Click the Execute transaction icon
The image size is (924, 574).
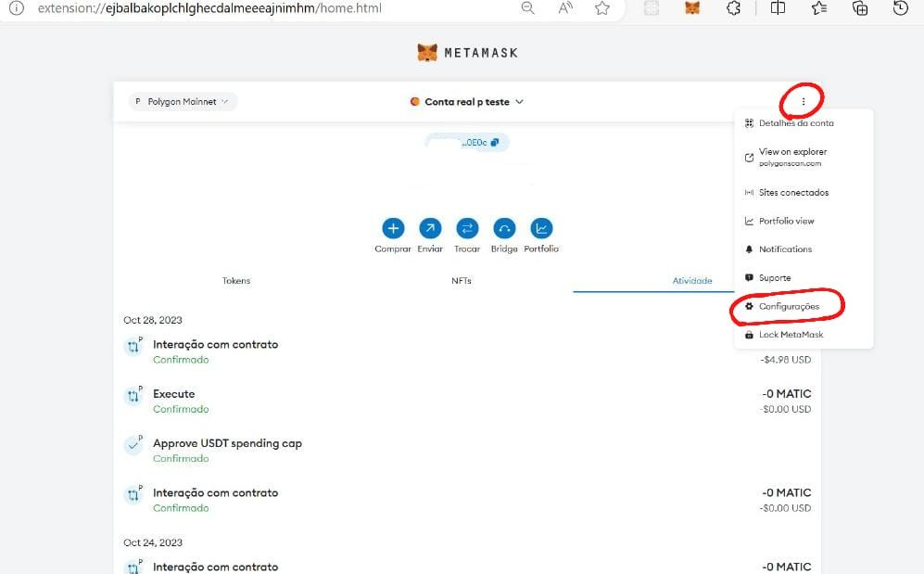133,396
